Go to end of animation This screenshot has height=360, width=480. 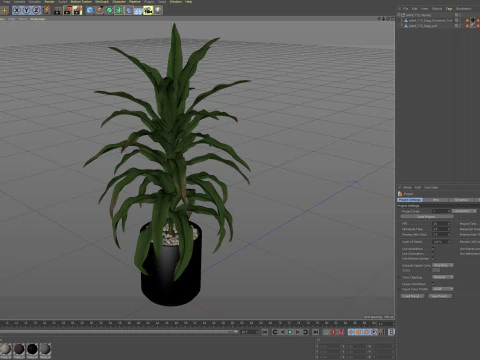315,332
